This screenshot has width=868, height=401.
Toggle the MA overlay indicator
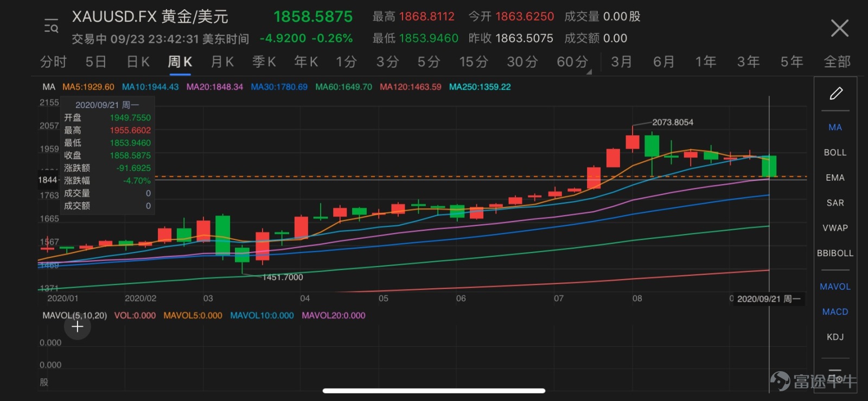(x=835, y=128)
